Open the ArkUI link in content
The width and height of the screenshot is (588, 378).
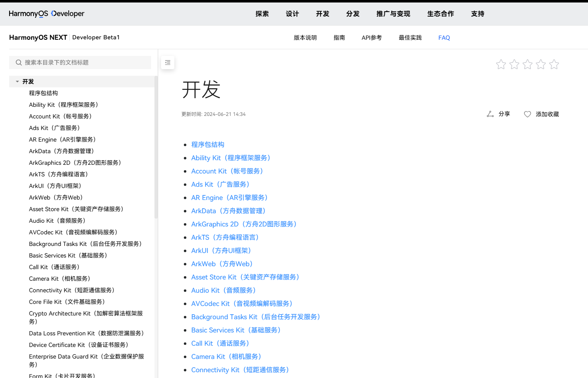point(223,250)
